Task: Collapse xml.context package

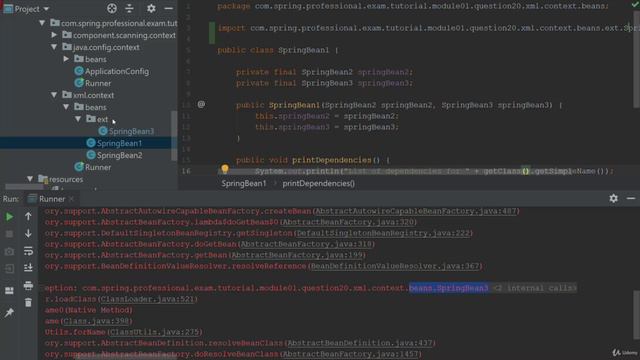Action: click(54, 95)
